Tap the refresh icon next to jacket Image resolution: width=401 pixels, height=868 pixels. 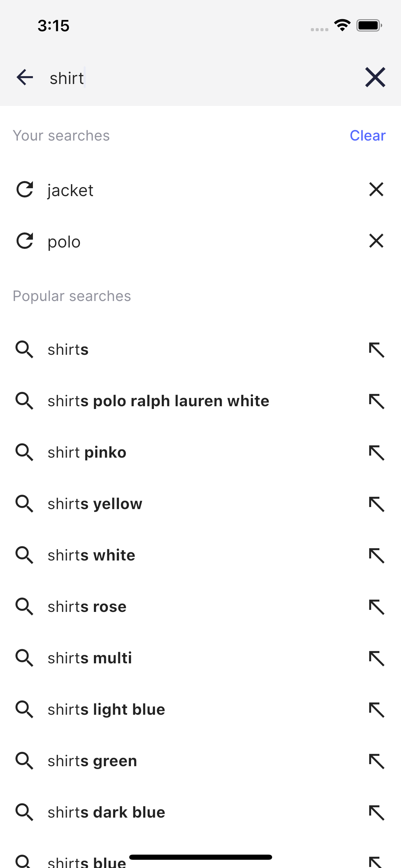click(x=24, y=190)
